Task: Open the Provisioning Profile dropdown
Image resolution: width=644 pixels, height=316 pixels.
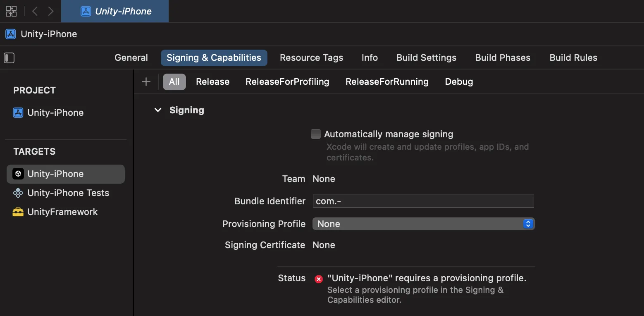Action: pos(423,224)
